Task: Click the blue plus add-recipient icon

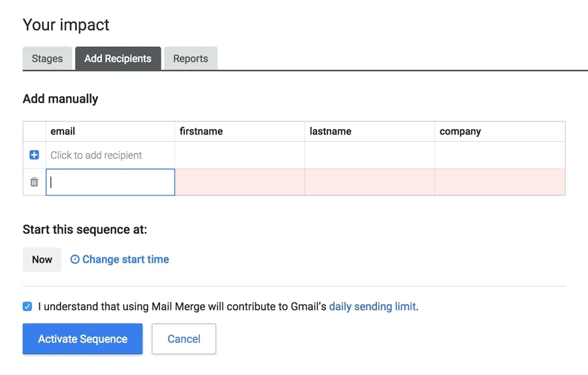Action: click(34, 155)
